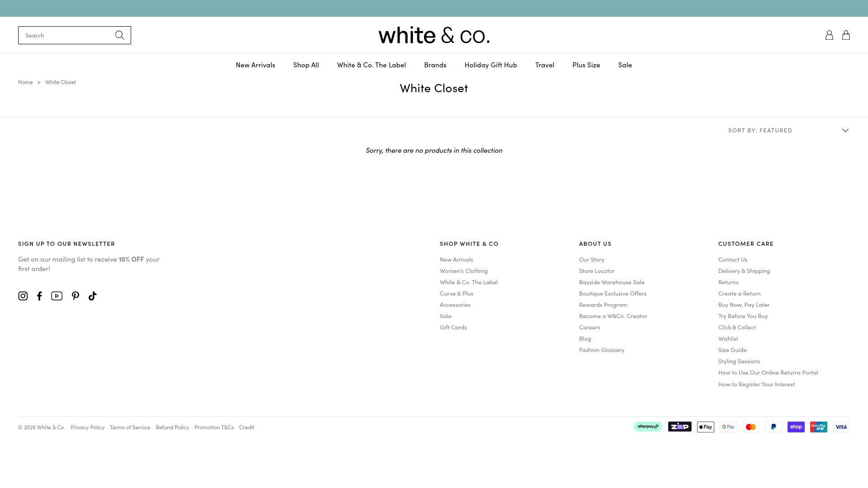Click the white & co. logo
This screenshot has height=488, width=868.
434,35
